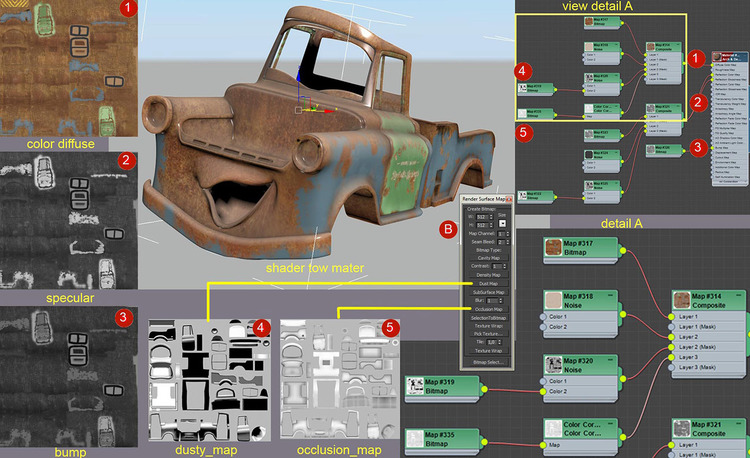Select Map #320 Noise thumbnail in enlarged detail A

point(553,365)
